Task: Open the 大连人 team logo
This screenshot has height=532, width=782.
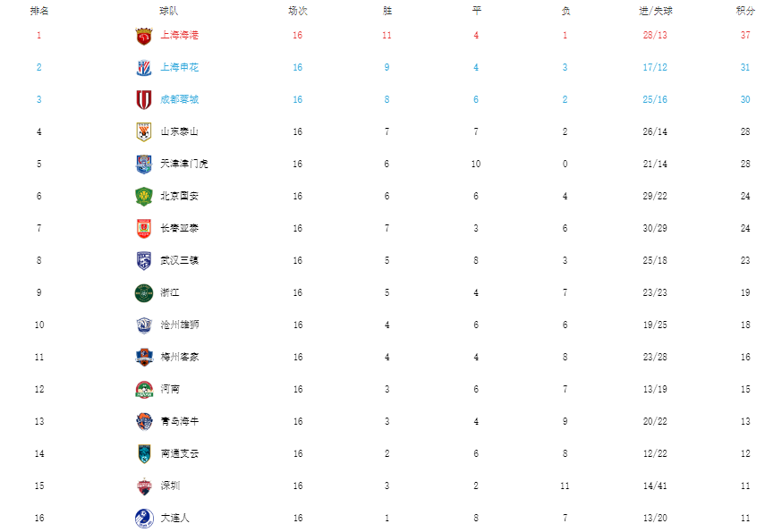Action: (143, 519)
